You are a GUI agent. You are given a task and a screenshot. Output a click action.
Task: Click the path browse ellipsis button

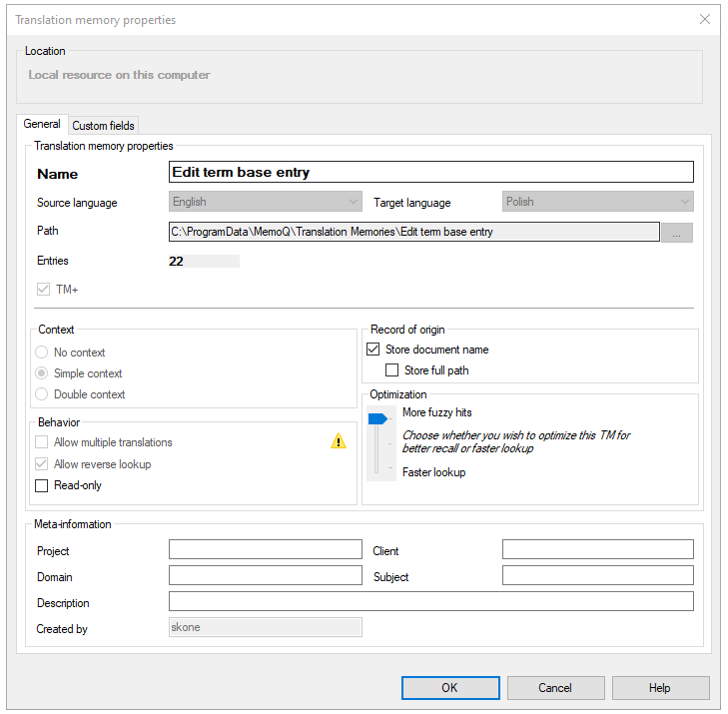676,233
